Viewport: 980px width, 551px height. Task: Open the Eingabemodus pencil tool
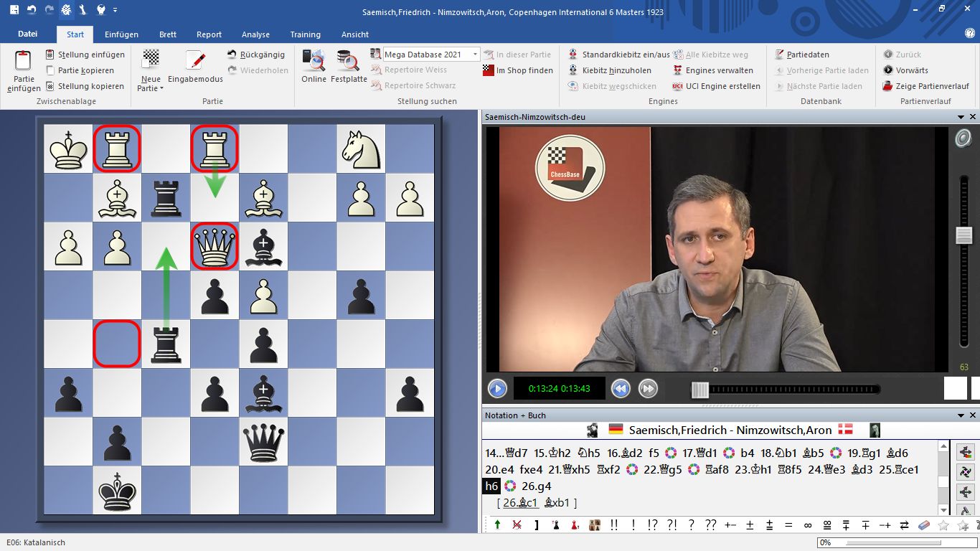tap(195, 62)
